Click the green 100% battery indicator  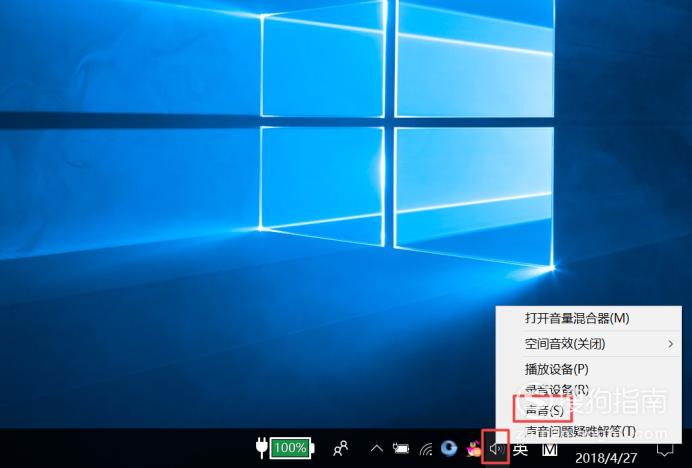[291, 448]
